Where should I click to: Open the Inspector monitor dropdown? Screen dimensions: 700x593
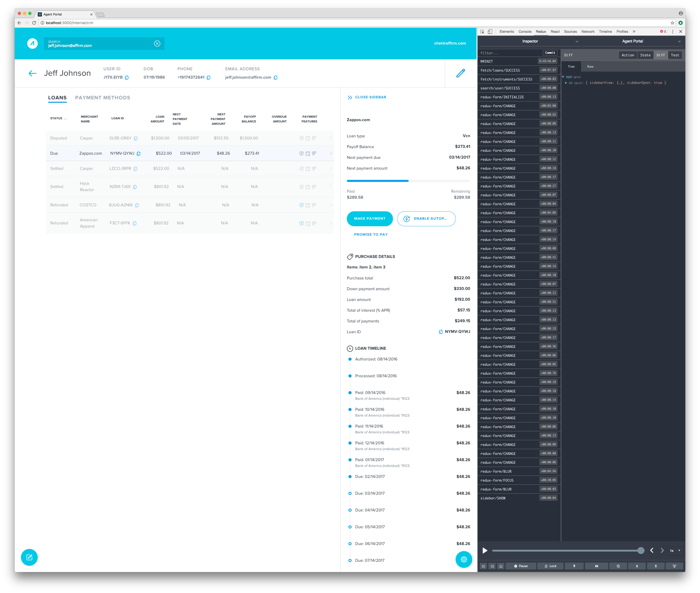pos(530,41)
